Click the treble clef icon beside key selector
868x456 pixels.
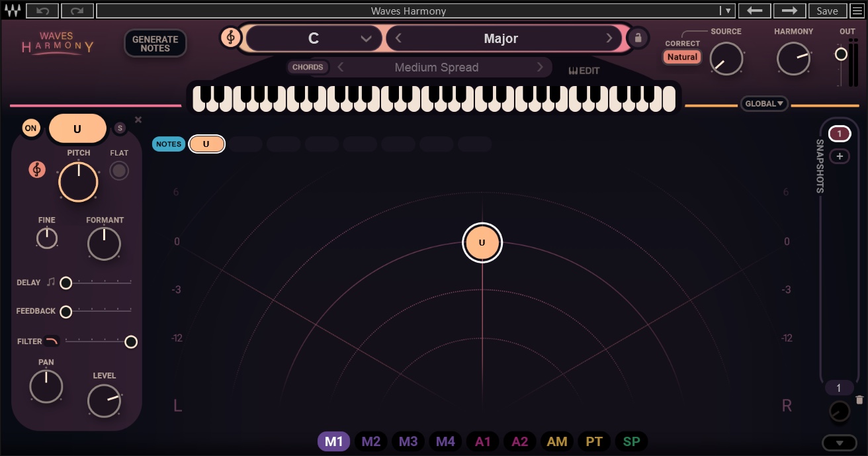pyautogui.click(x=230, y=38)
